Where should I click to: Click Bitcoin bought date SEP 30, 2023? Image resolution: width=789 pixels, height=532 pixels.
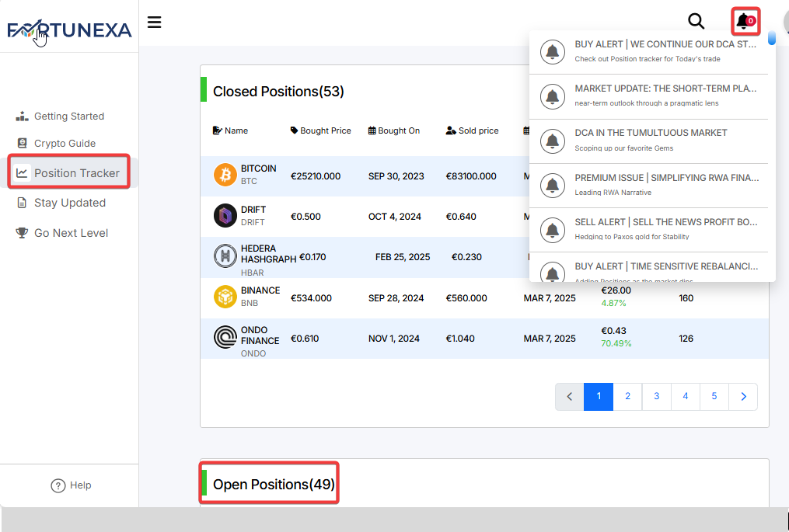click(x=396, y=176)
